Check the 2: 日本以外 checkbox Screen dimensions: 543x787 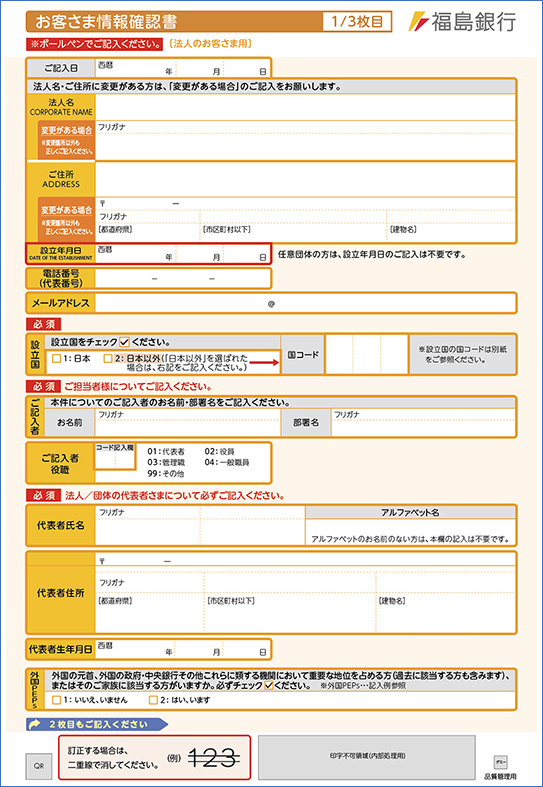pyautogui.click(x=107, y=359)
